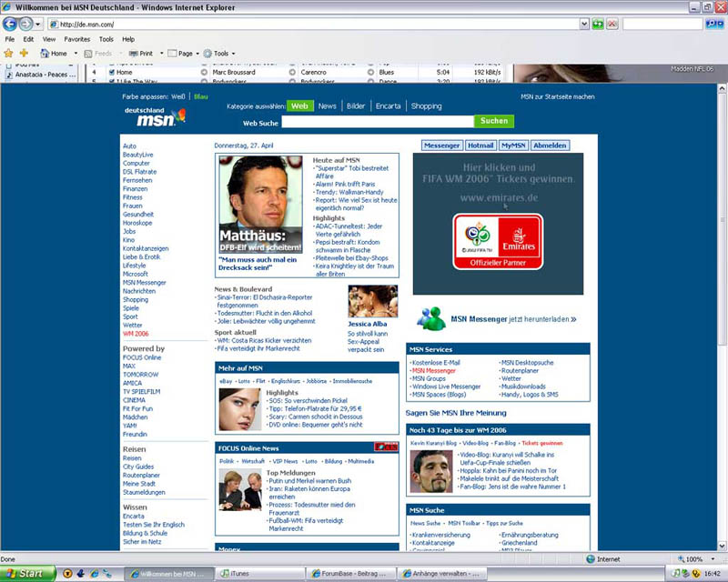The image size is (728, 582).
Task: Go forward with the browser Forward arrow
Action: click(x=26, y=24)
